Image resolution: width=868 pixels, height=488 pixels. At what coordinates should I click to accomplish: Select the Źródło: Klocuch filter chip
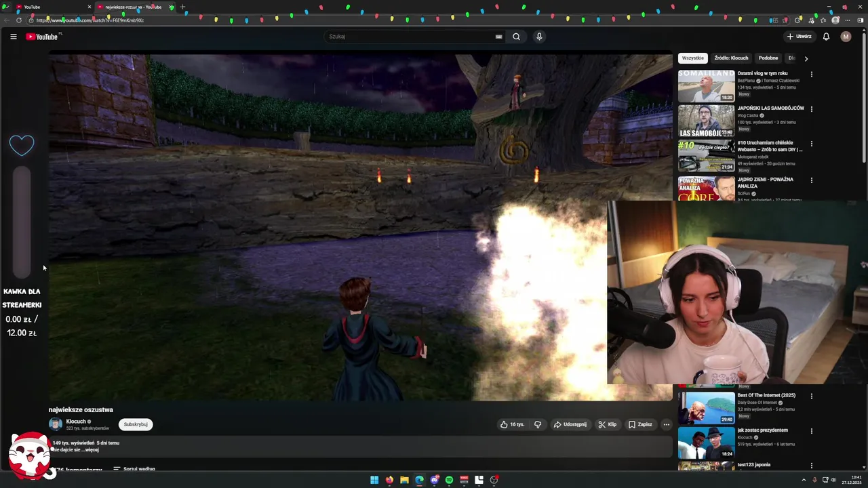click(731, 58)
